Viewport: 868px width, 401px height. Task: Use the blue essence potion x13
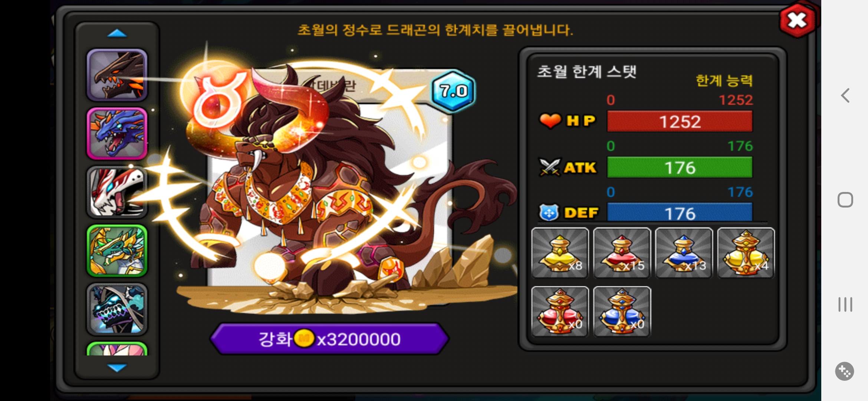pyautogui.click(x=684, y=253)
